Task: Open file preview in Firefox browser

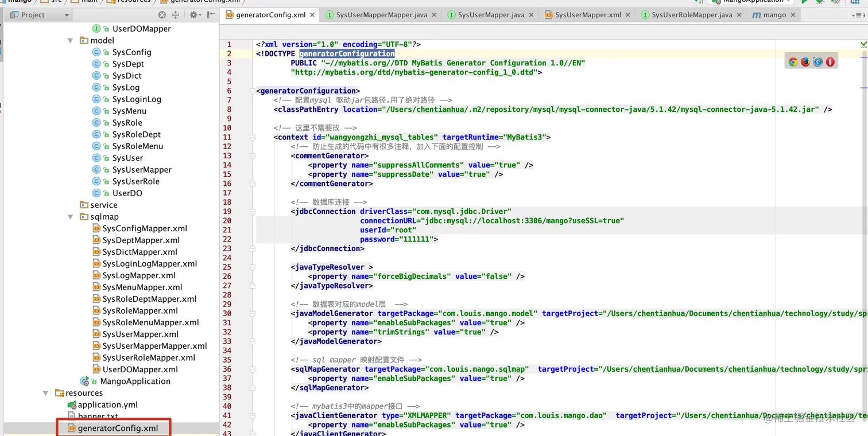Action: tap(805, 62)
